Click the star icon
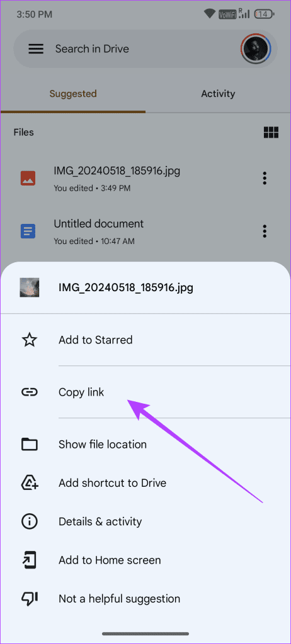The image size is (291, 644). tap(29, 340)
